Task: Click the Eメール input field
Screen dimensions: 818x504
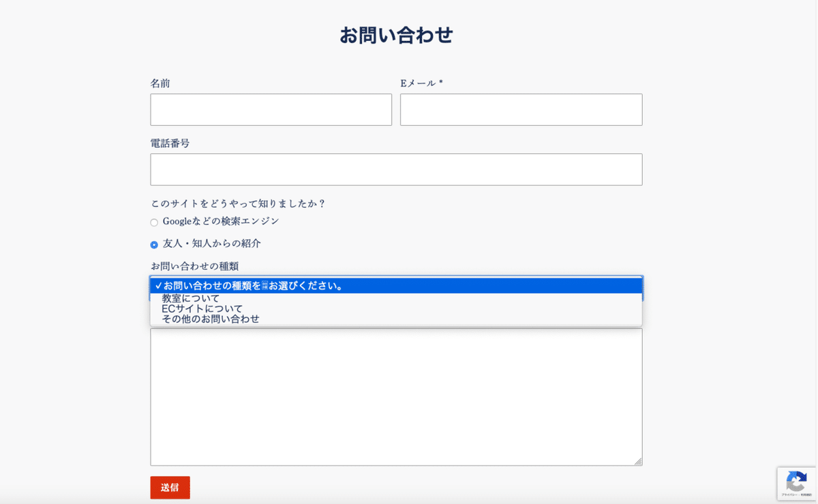Action: 521,110
